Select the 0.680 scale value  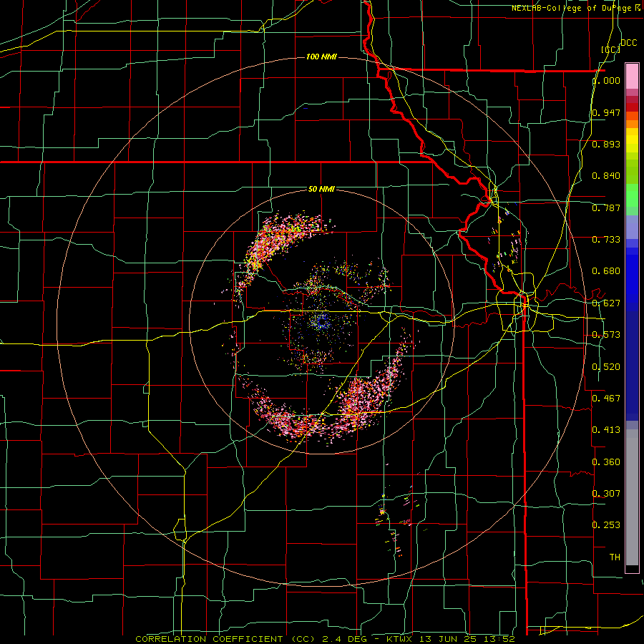pyautogui.click(x=607, y=271)
